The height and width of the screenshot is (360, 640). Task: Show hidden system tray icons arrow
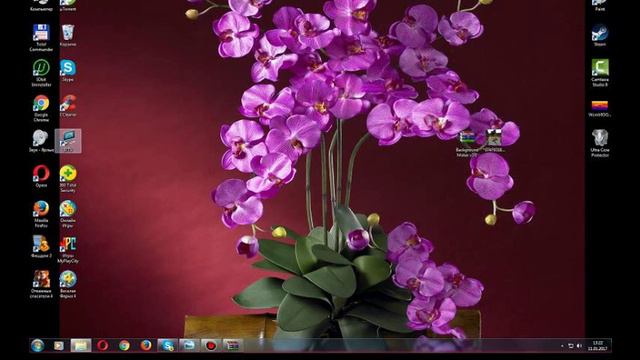click(x=562, y=346)
